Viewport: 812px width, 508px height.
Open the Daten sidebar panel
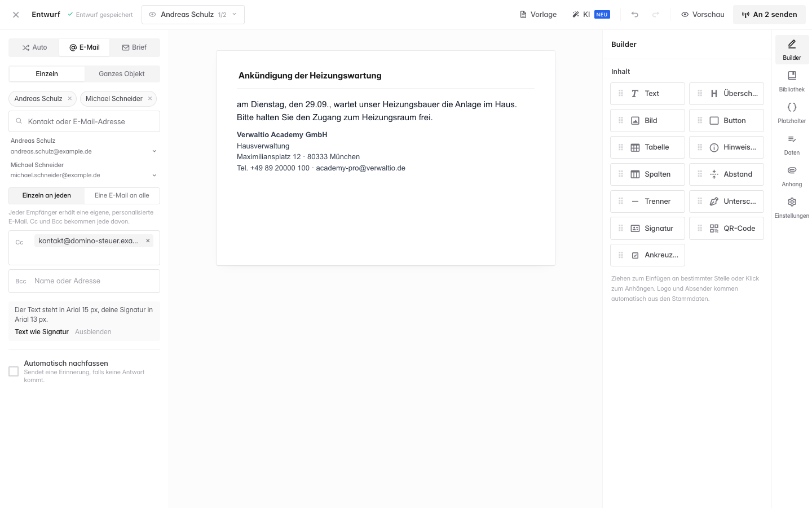[x=792, y=144]
